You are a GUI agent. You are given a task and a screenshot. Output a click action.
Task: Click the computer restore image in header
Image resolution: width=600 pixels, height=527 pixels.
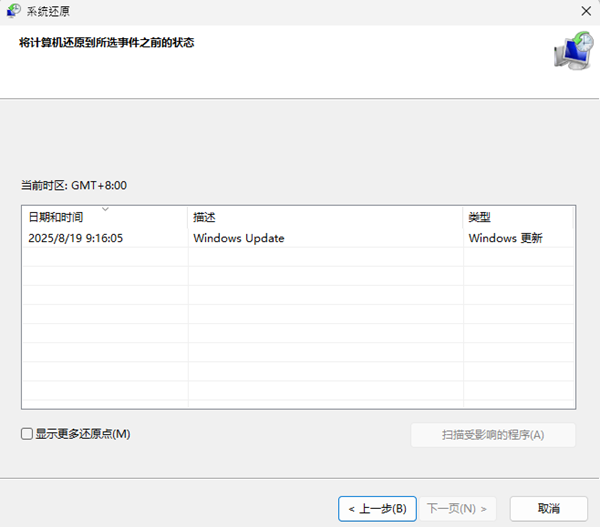(571, 51)
